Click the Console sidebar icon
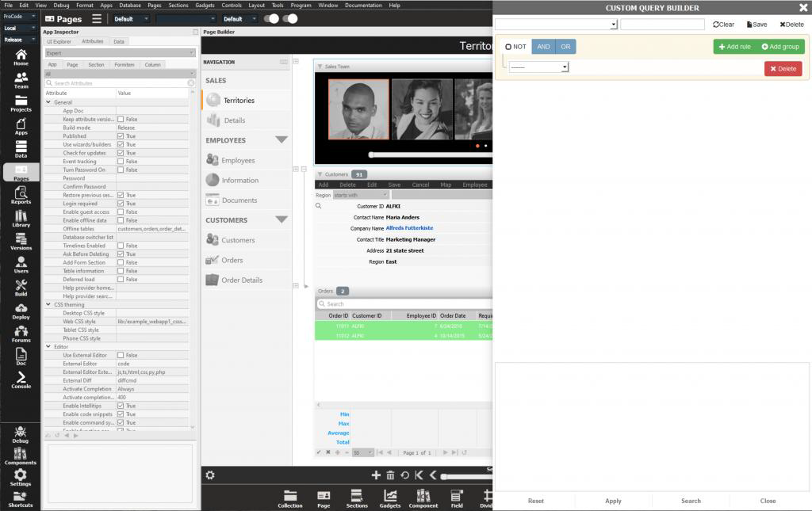 point(21,380)
